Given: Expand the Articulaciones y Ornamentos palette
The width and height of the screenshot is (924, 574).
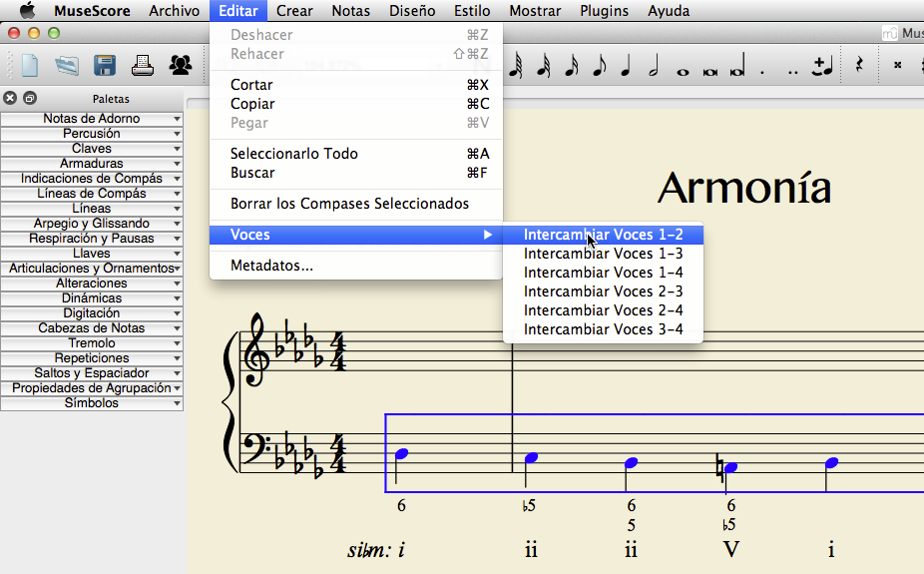Looking at the screenshot, I should [92, 269].
